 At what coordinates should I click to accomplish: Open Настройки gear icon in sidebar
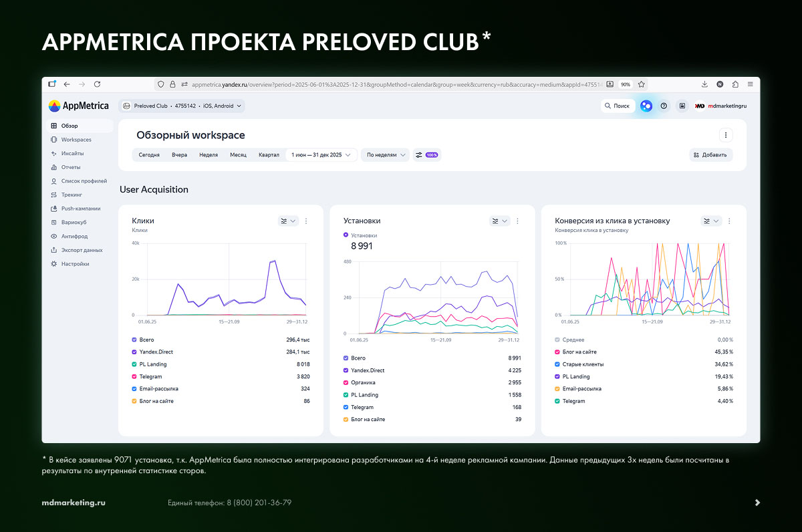point(54,264)
